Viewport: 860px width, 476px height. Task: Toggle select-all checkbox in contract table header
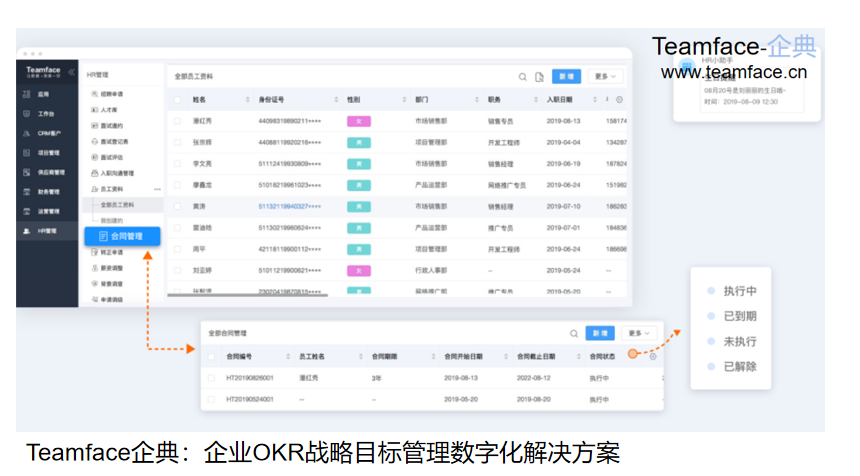211,356
